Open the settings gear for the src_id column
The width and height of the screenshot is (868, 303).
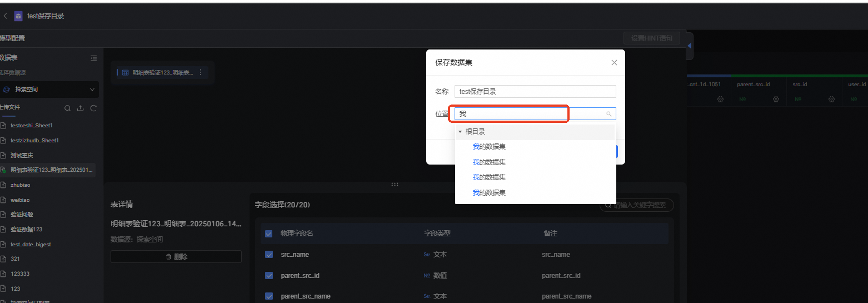[x=831, y=99]
